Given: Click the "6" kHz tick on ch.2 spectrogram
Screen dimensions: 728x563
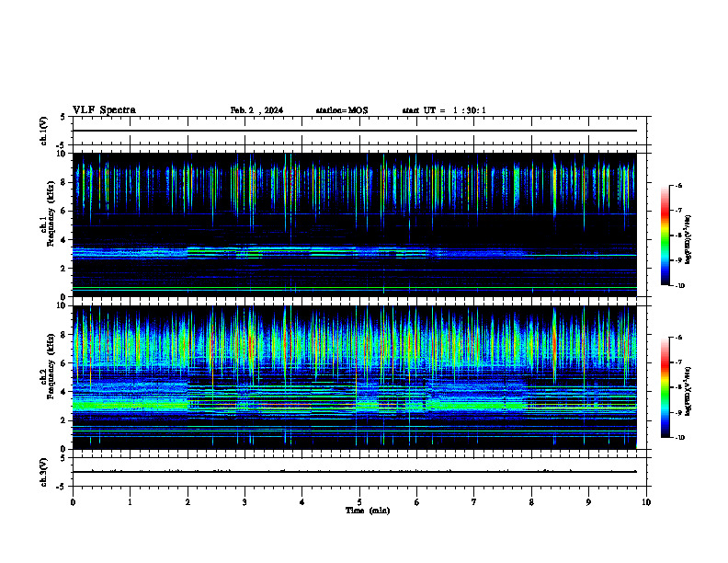Looking at the screenshot, I should pos(65,363).
